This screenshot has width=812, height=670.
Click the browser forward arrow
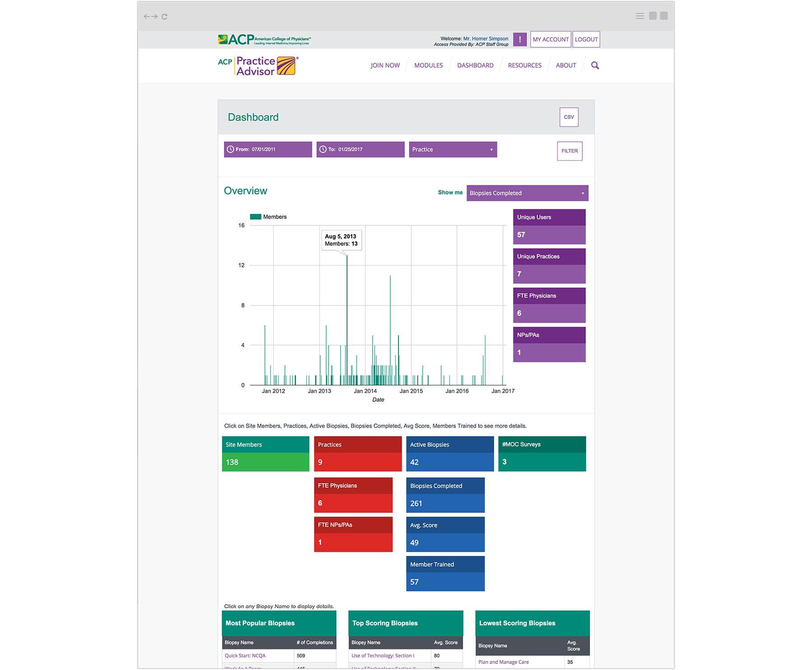point(155,17)
